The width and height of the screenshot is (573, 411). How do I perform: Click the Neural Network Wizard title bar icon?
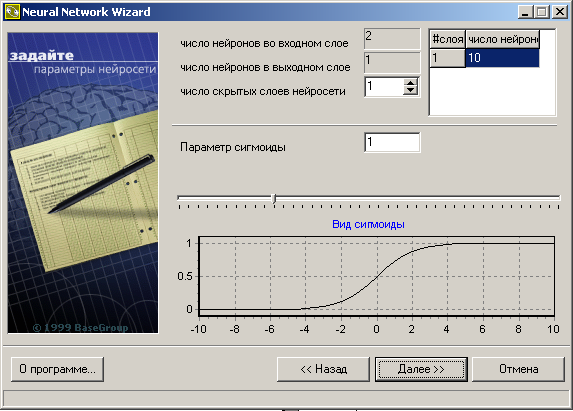point(12,12)
